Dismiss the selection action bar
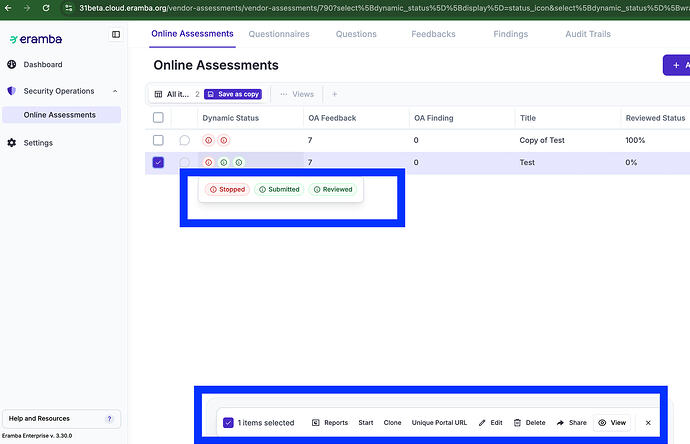The width and height of the screenshot is (690, 444). (648, 423)
